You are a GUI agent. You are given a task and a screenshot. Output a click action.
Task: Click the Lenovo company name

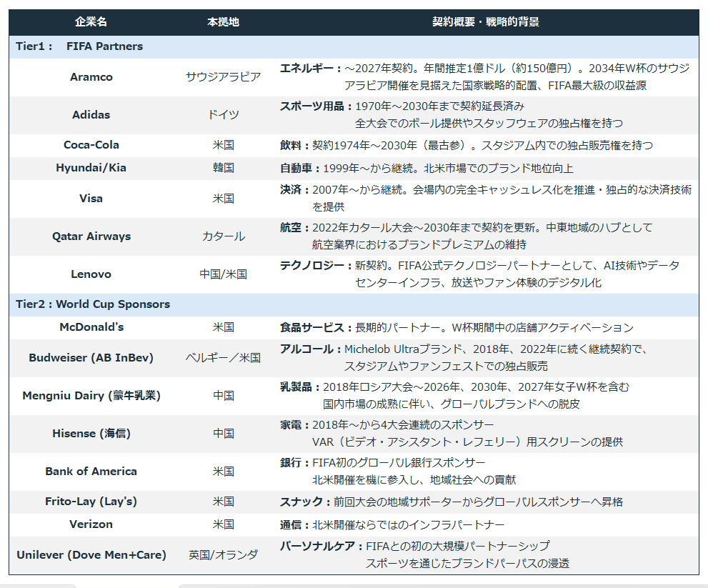click(x=90, y=274)
